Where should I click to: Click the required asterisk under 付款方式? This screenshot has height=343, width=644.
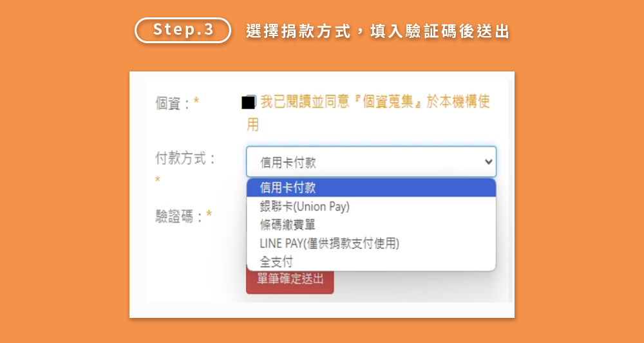(x=158, y=180)
